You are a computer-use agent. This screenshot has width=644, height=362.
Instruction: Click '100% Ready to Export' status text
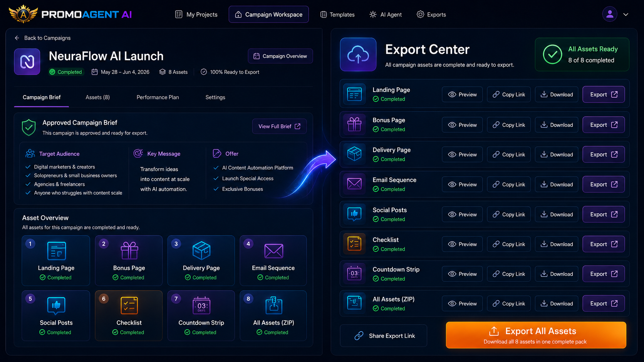pos(235,72)
